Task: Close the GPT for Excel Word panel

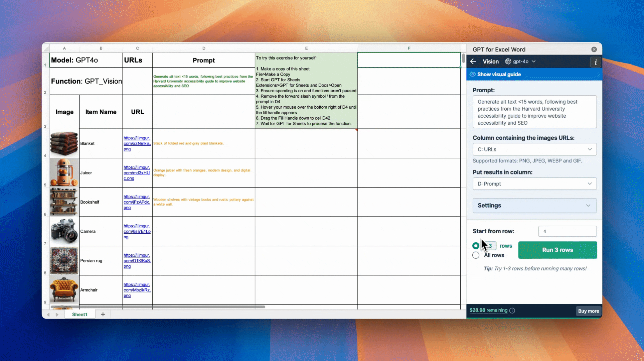Action: (x=594, y=49)
